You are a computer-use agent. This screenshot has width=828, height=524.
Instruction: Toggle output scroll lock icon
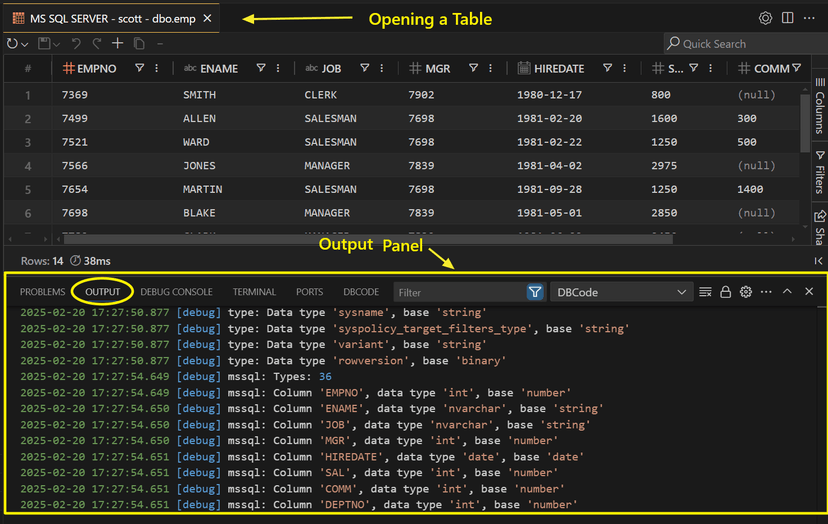click(x=726, y=292)
